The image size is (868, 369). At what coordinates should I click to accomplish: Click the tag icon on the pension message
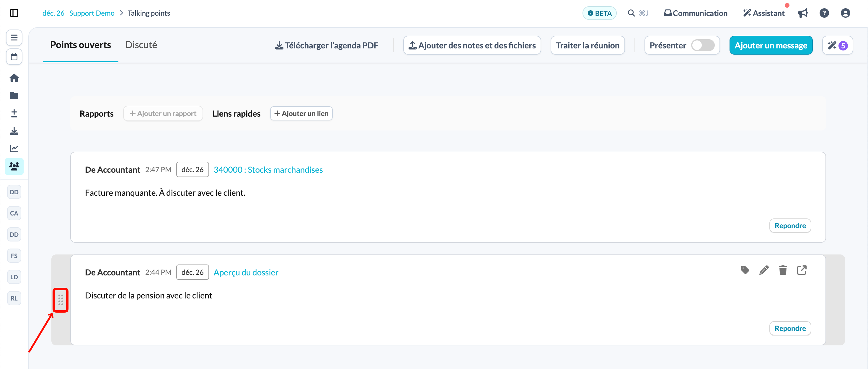pos(745,270)
